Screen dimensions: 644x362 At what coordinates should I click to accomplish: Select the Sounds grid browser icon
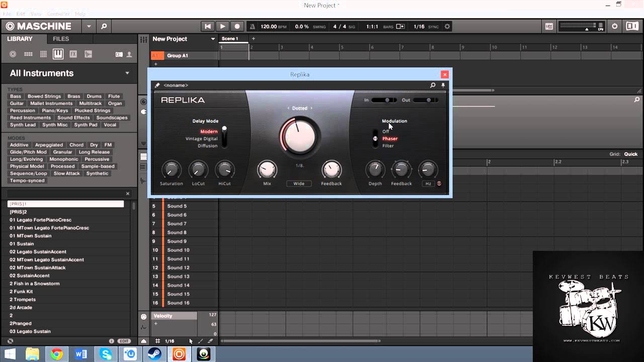tap(43, 54)
